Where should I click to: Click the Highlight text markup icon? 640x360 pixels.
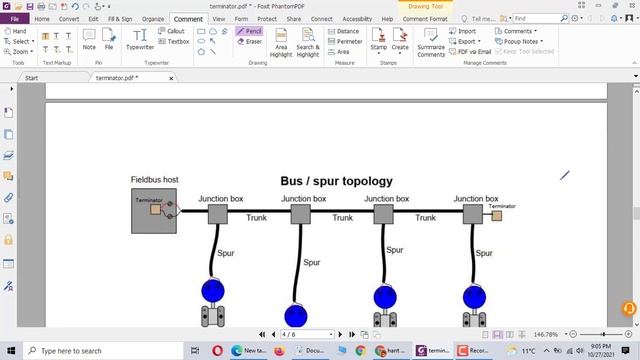pos(46,36)
